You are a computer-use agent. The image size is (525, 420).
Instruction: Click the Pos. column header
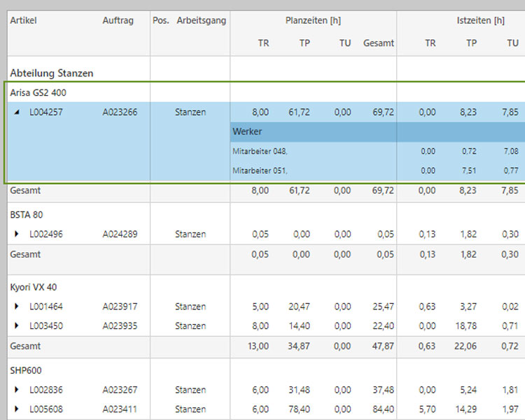click(x=161, y=20)
